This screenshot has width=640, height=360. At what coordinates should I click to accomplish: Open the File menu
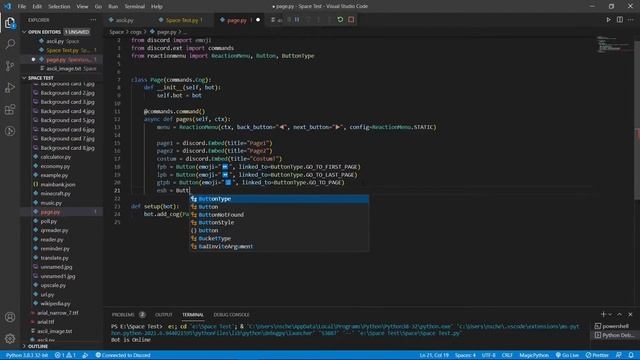pos(22,6)
